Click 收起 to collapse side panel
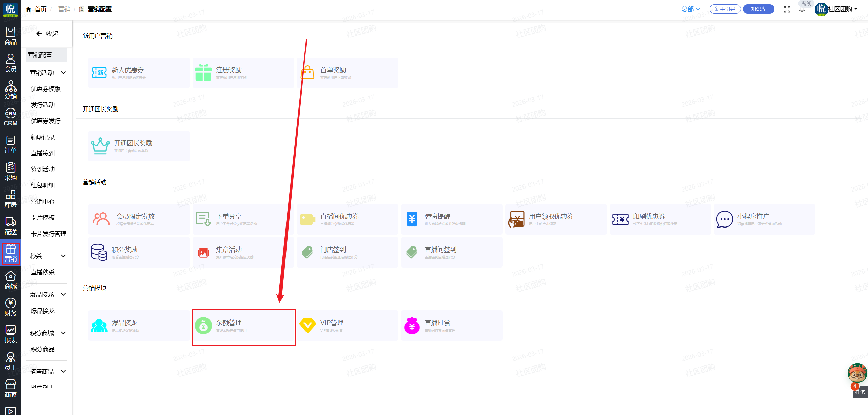Image resolution: width=868 pixels, height=415 pixels. point(47,34)
